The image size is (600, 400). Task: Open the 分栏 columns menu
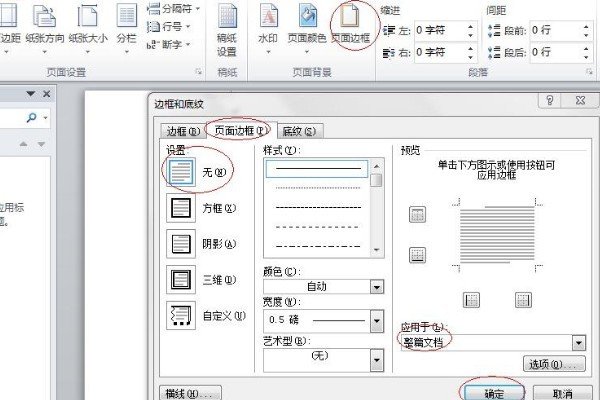(x=127, y=29)
